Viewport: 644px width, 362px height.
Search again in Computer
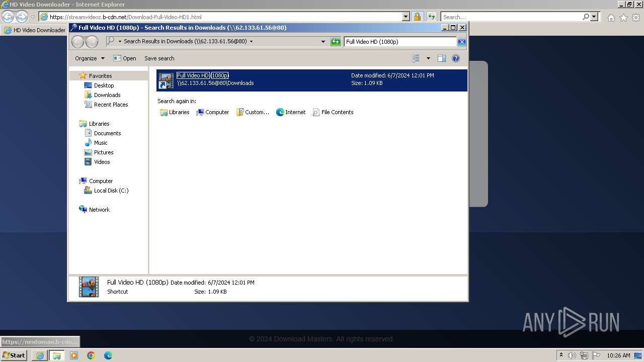click(212, 112)
